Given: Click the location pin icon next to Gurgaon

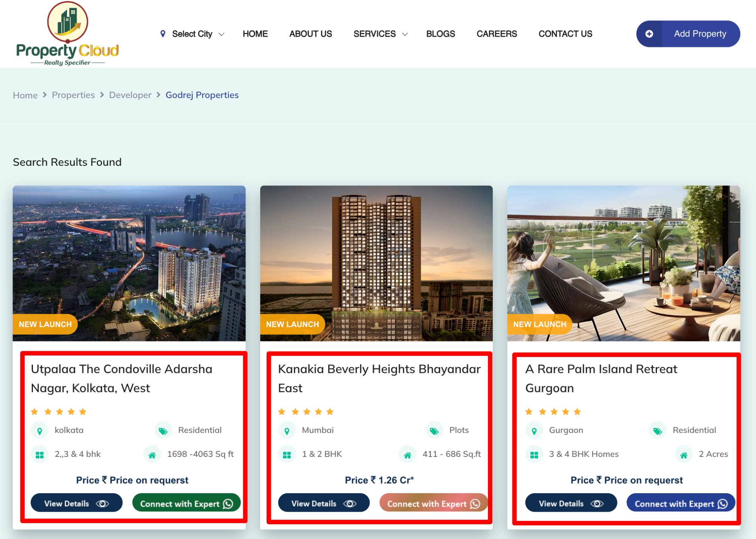Looking at the screenshot, I should click(534, 430).
